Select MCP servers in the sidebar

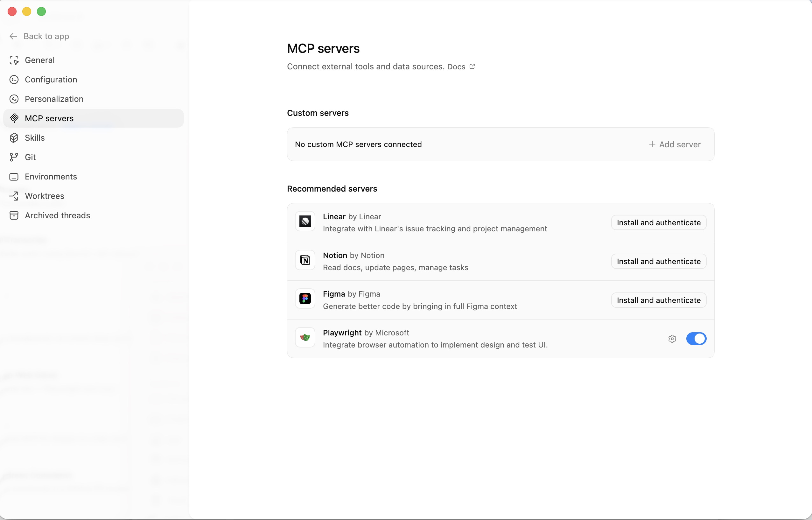49,118
